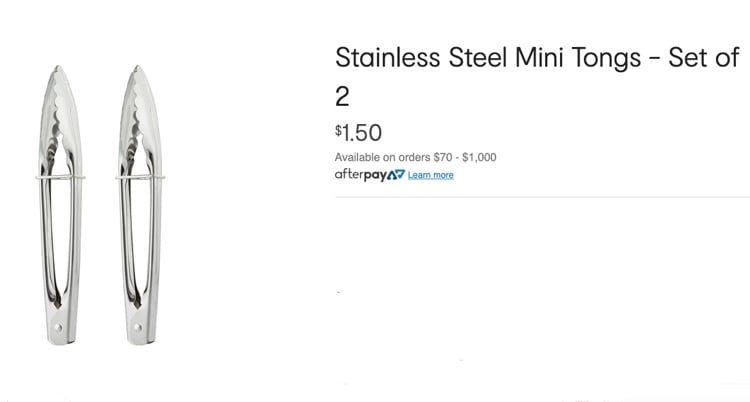750x402 pixels.
Task: Click the horizontal divider below Afterpay
Action: pyautogui.click(x=542, y=197)
